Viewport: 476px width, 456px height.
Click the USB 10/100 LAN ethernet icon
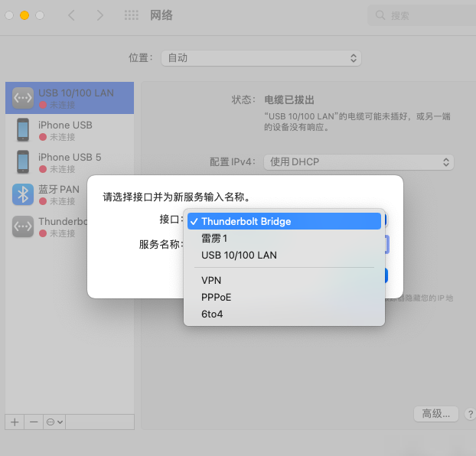[23, 98]
